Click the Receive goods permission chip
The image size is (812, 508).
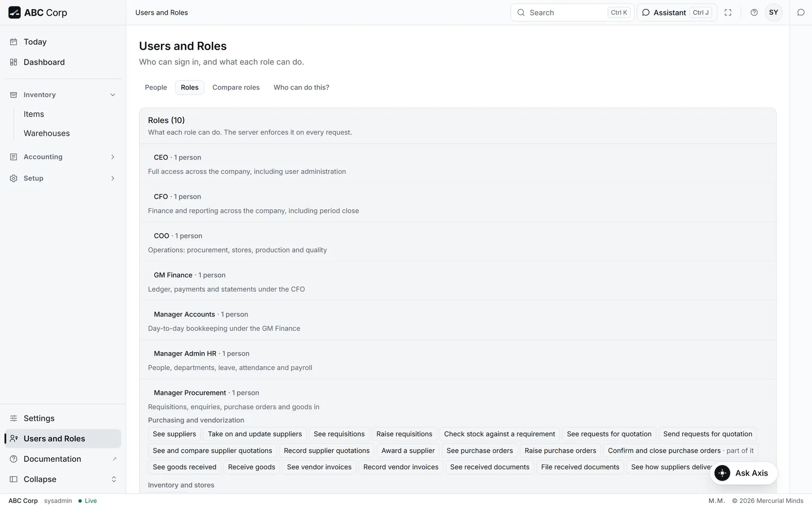point(252,467)
